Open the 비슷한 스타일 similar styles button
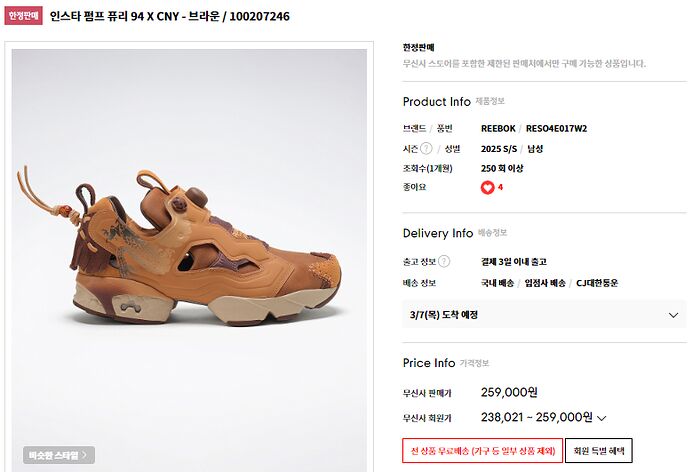The image size is (700, 472). click(58, 455)
